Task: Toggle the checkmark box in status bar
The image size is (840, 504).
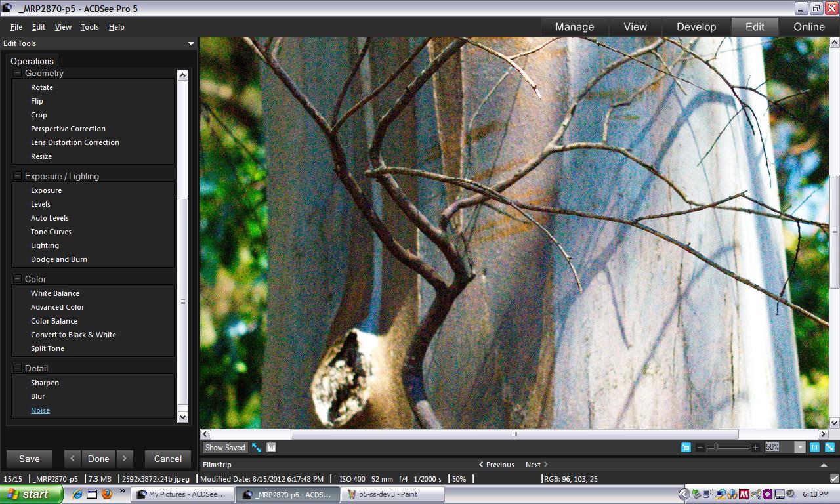Action: tap(834, 479)
